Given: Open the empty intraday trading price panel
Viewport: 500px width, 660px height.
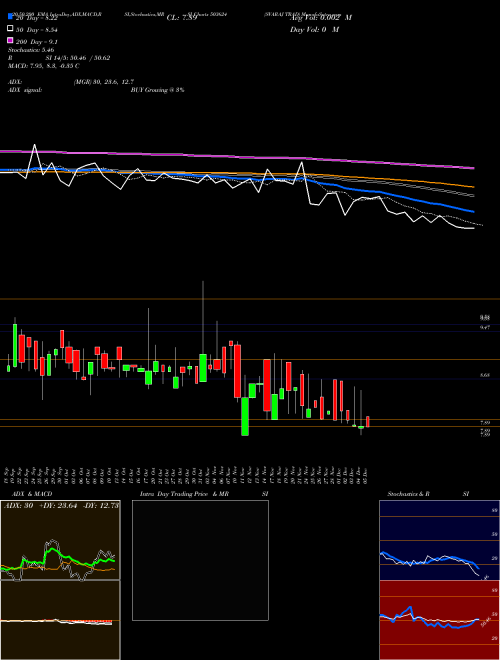Looking at the screenshot, I should (x=200, y=560).
